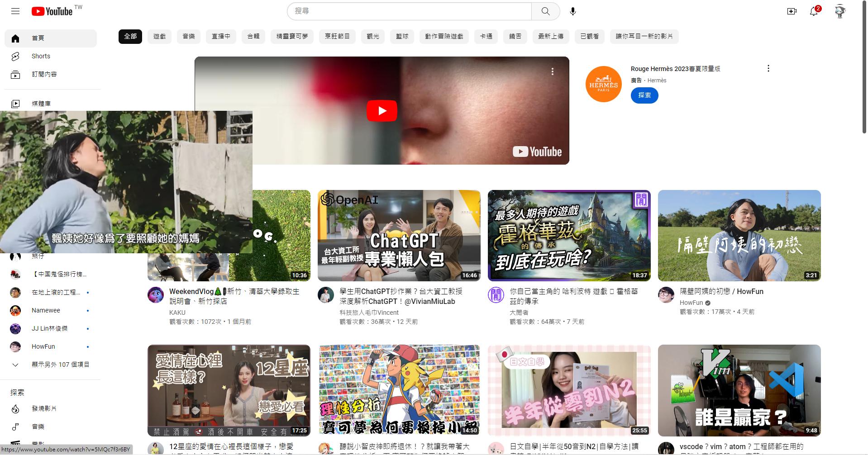The width and height of the screenshot is (868, 455).
Task: Open 訂閱內容 in the sidebar
Action: 51,74
